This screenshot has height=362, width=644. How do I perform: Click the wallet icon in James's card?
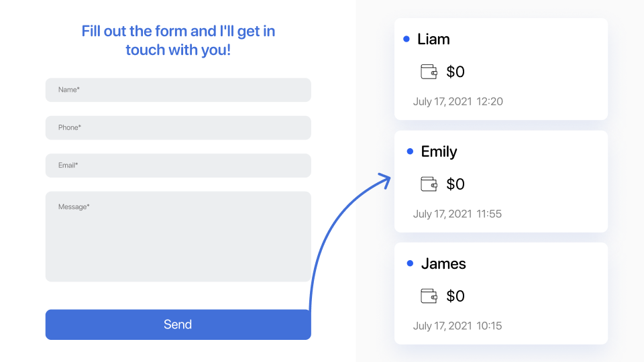429,296
